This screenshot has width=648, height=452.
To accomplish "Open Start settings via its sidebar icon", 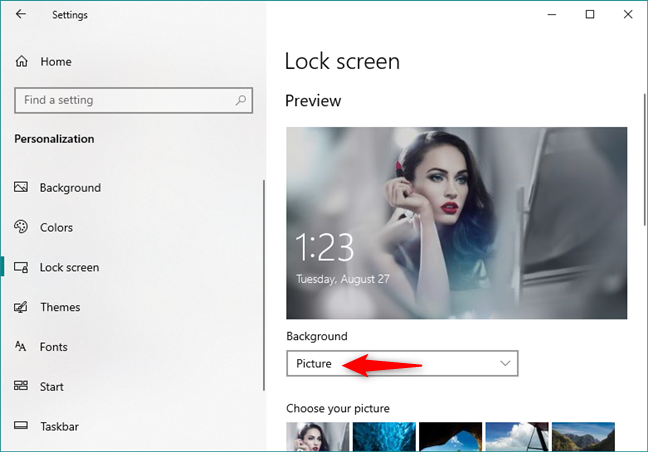I will (21, 387).
